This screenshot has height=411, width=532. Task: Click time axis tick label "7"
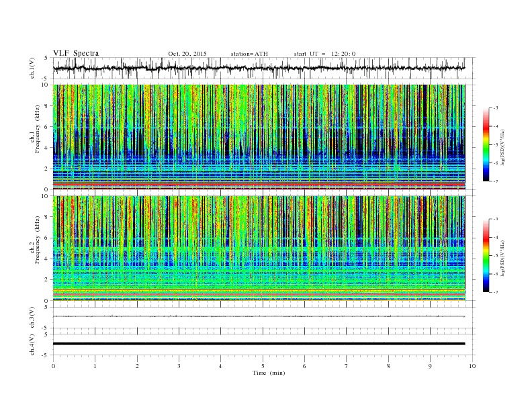pyautogui.click(x=347, y=366)
